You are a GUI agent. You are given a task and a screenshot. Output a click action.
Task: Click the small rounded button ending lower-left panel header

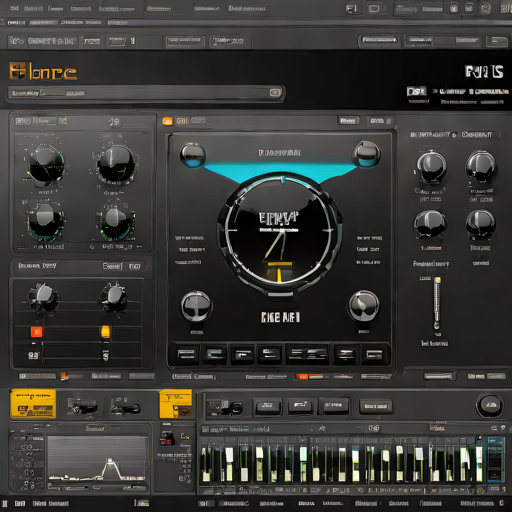tap(135, 266)
